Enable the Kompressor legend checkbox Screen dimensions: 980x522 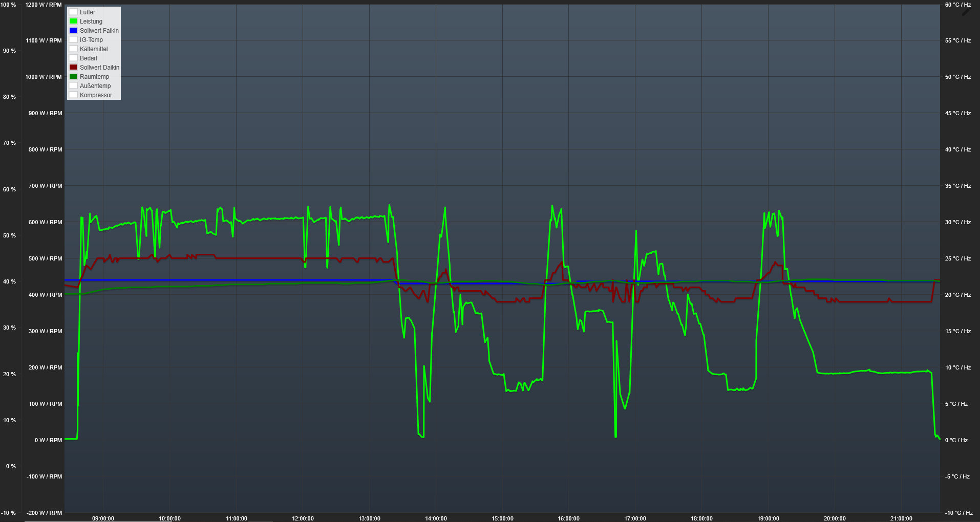(x=73, y=95)
